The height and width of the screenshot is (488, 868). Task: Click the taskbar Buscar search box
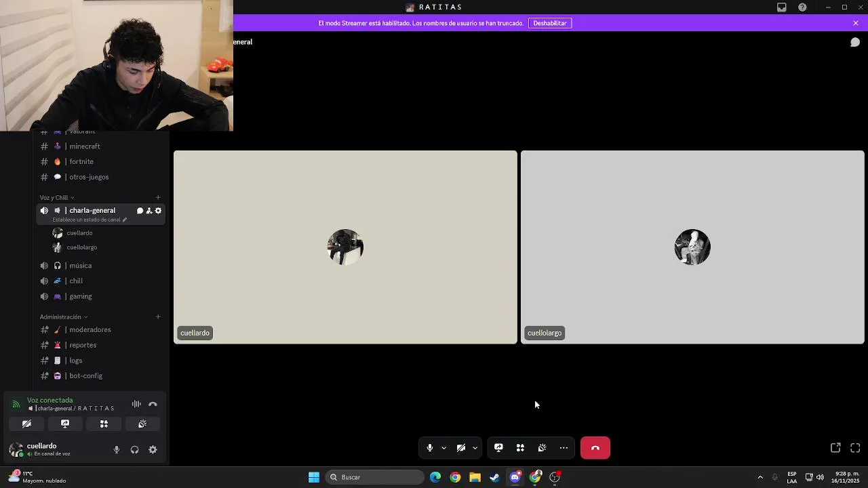[374, 477]
